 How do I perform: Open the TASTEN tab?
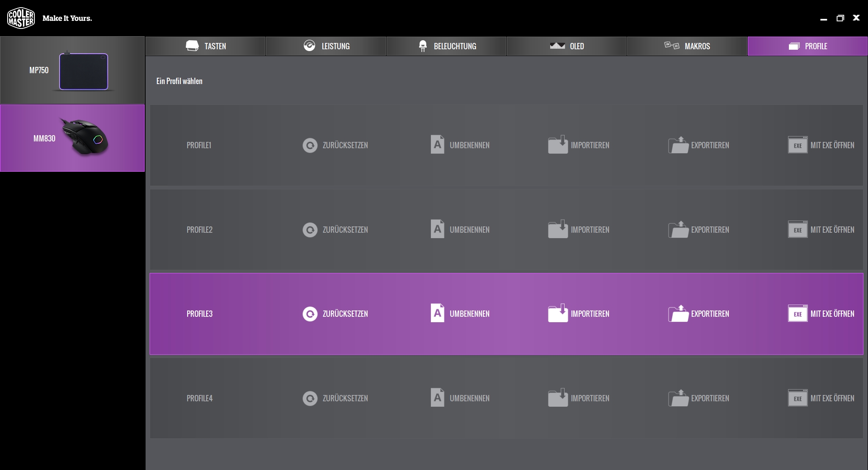click(x=205, y=46)
